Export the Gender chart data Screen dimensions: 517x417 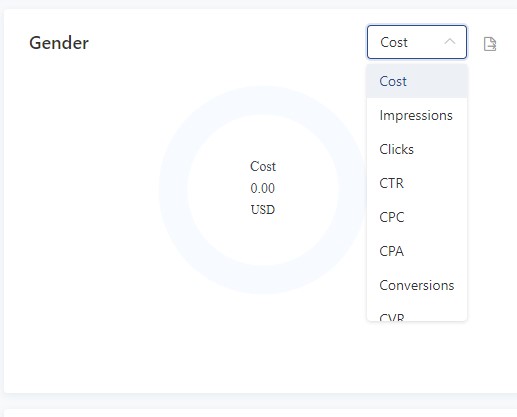490,44
